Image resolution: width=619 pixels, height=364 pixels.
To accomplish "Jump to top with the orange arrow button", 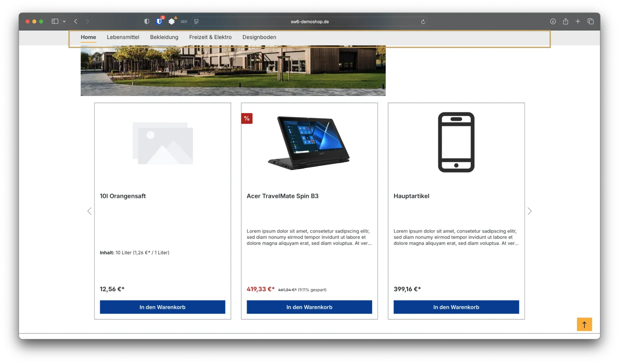I will pyautogui.click(x=584, y=324).
